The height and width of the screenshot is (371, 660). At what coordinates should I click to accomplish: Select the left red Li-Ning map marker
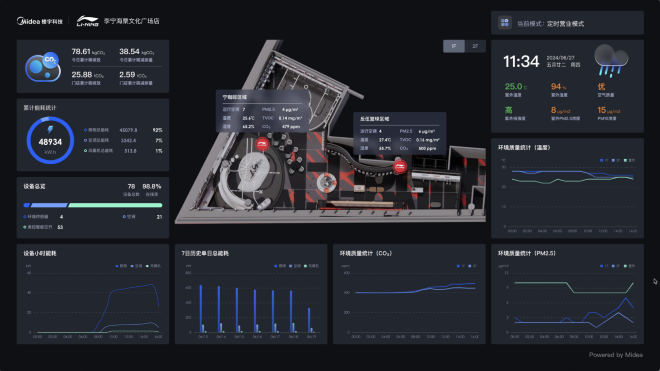(262, 144)
